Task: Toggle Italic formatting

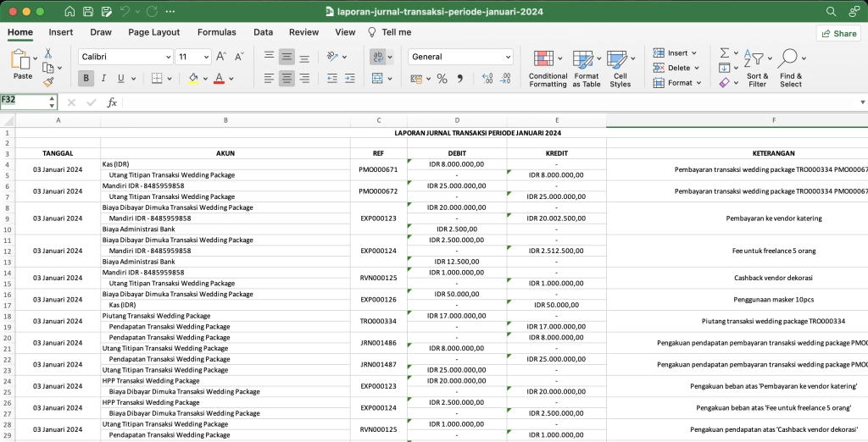Action: (103, 79)
